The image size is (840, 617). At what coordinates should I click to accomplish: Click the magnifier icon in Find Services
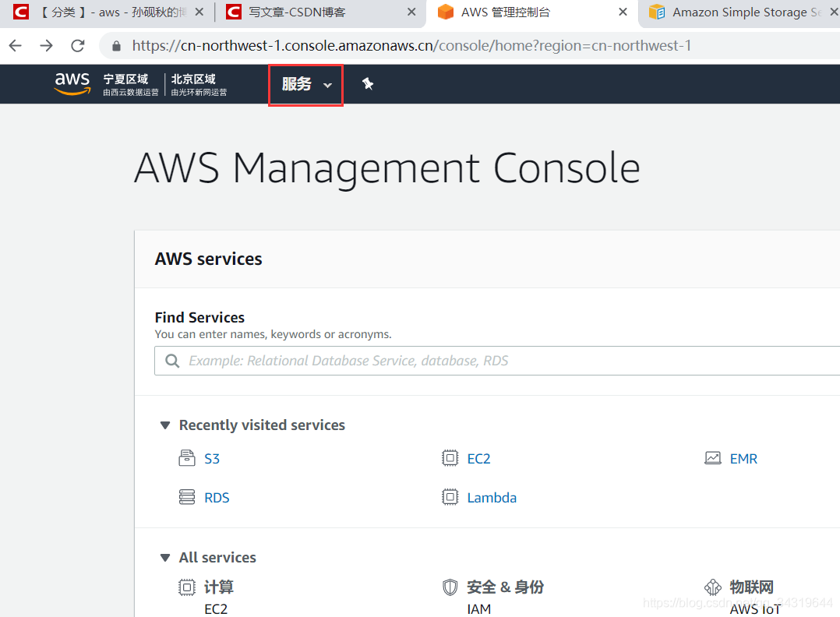click(x=172, y=360)
